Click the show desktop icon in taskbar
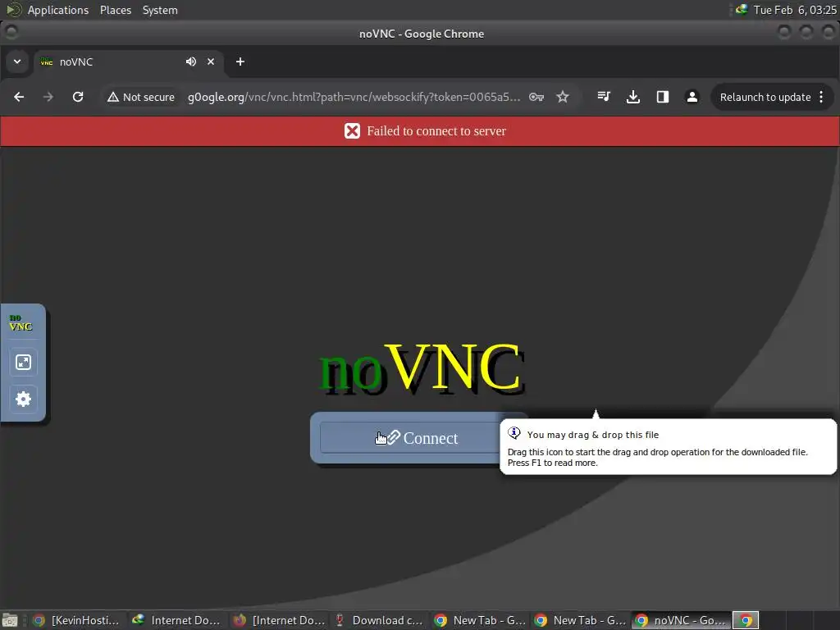The image size is (840, 630). [10, 620]
